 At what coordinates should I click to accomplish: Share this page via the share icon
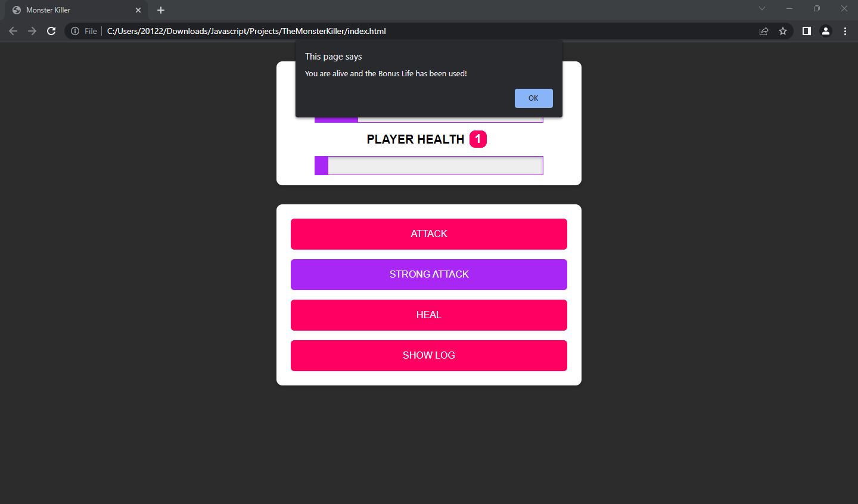[764, 31]
